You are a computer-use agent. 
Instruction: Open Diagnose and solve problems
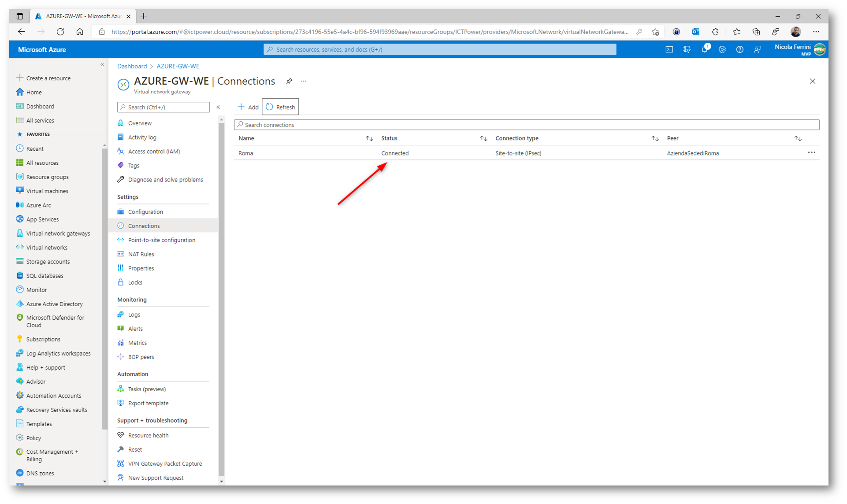coord(165,180)
